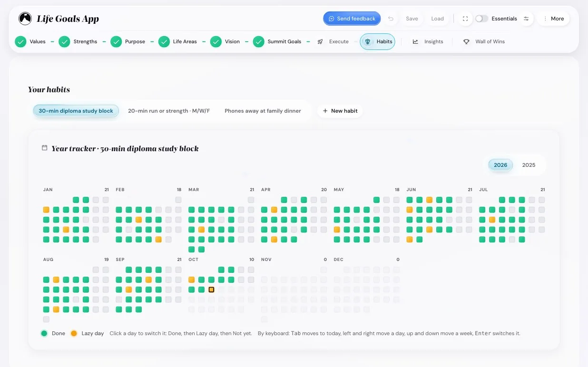588x367 pixels.
Task: Open fullscreen mode icon
Action: [465, 19]
